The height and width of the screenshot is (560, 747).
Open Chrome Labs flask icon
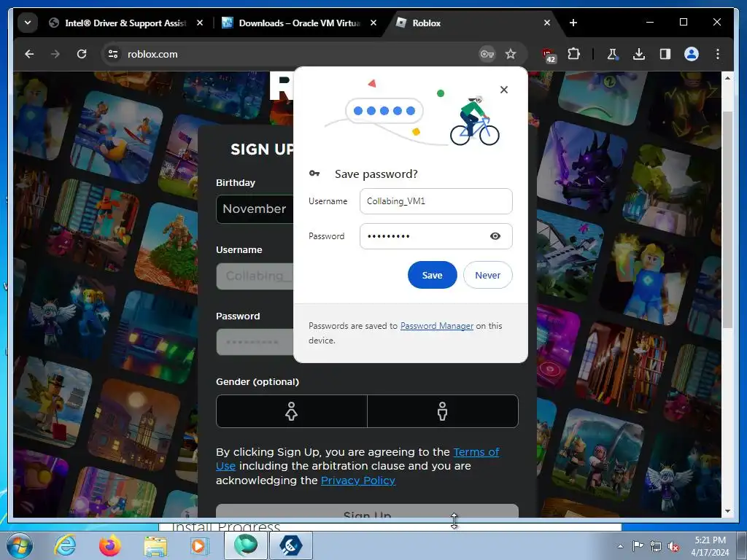(x=613, y=54)
